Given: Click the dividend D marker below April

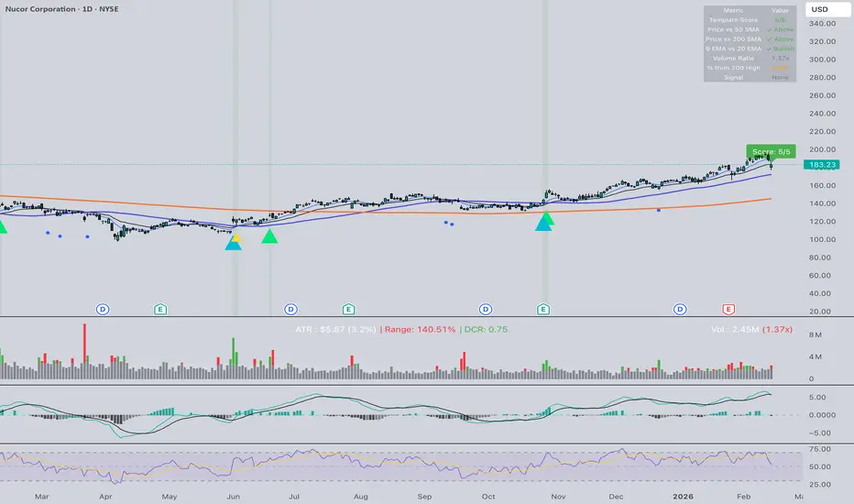Looking at the screenshot, I should pos(103,310).
